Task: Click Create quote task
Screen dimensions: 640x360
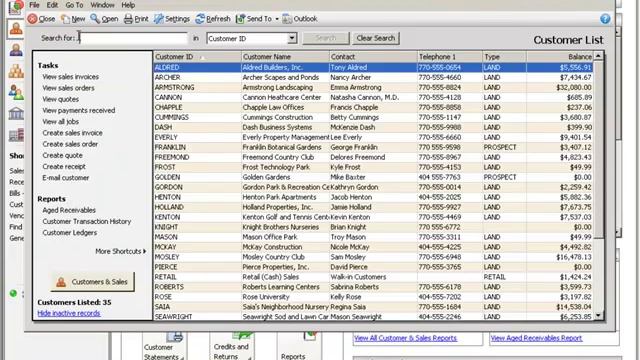Action: pos(62,156)
